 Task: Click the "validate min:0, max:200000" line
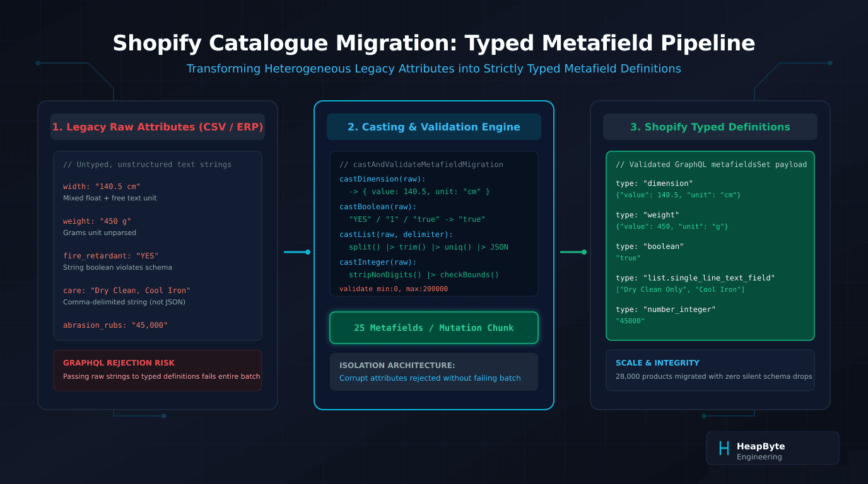[394, 289]
